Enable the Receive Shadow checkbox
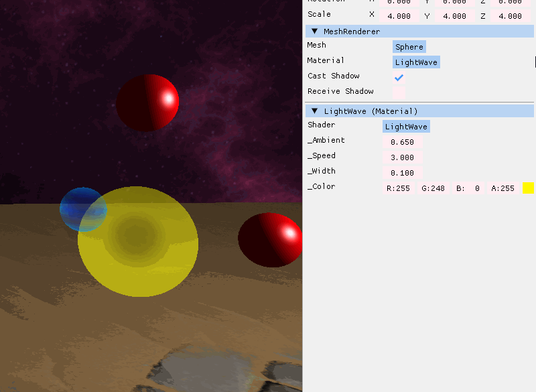This screenshot has width=536, height=392. pos(399,93)
